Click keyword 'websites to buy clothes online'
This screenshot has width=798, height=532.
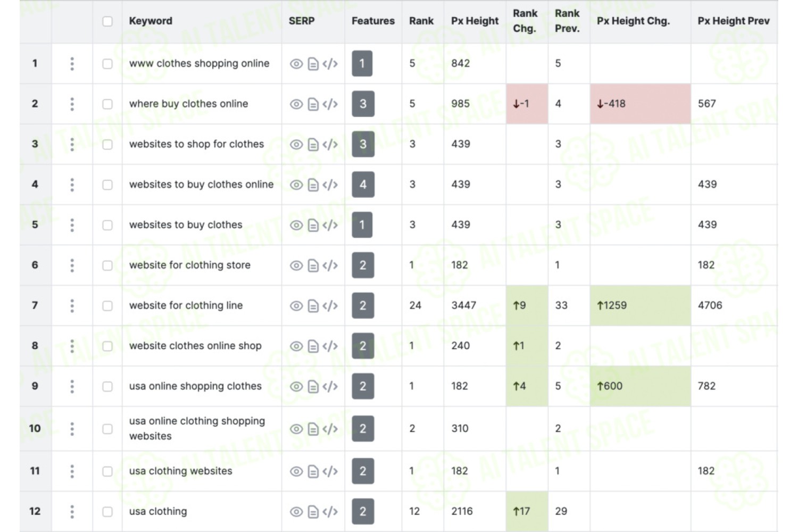pos(201,185)
